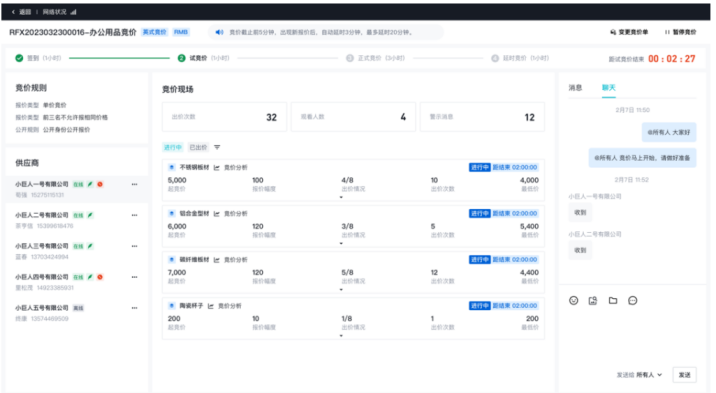
Task: Open 竞价分析 for 陶瓷杯子
Action: coord(230,306)
